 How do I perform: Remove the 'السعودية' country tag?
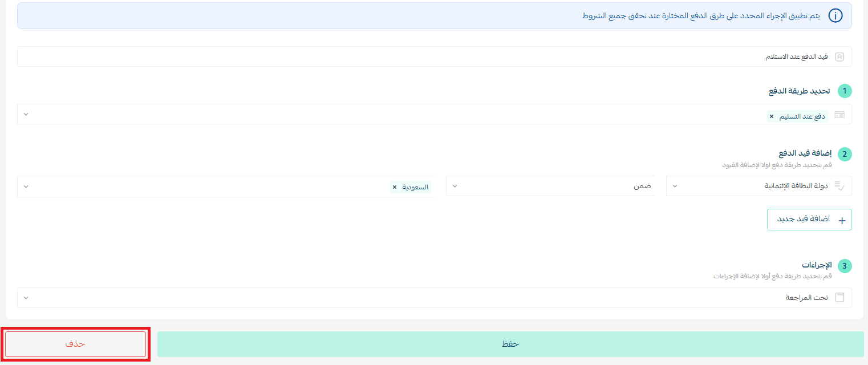(x=394, y=187)
